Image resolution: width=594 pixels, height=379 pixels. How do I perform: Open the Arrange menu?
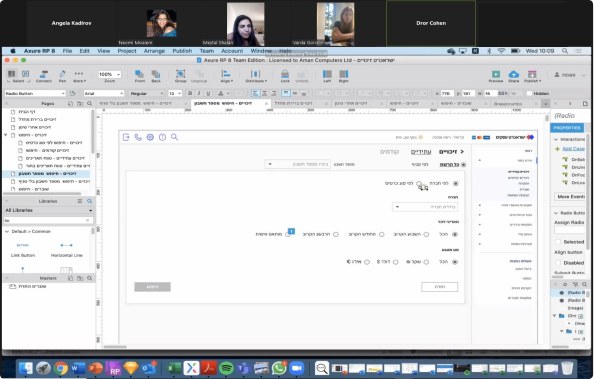tap(154, 51)
